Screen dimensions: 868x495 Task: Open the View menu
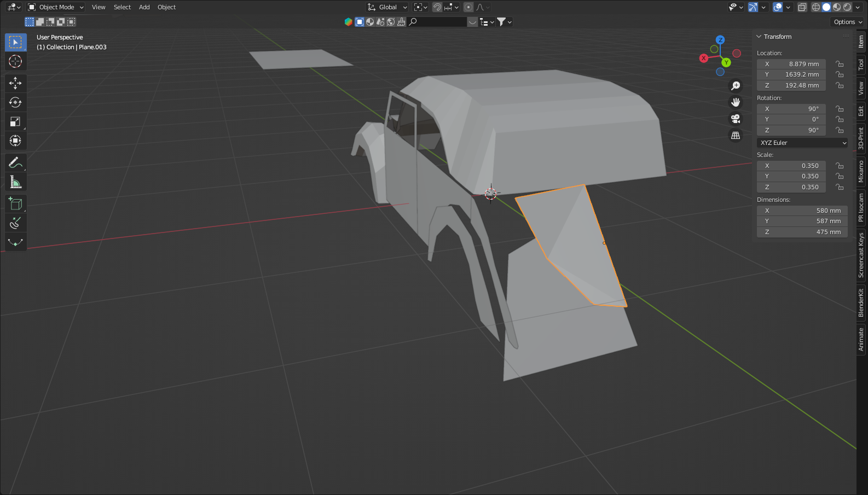99,7
